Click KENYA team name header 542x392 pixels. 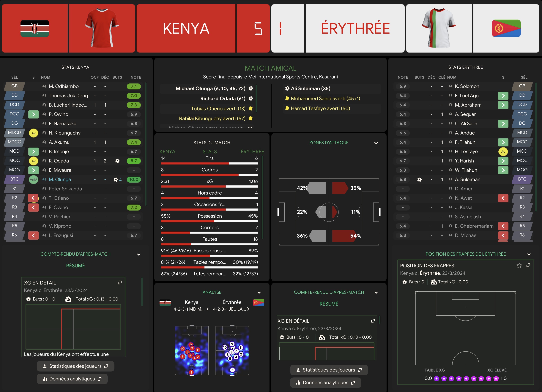pos(186,29)
